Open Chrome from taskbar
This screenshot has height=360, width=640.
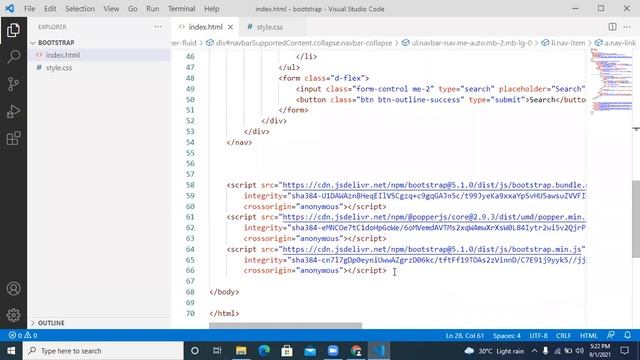(x=356, y=351)
